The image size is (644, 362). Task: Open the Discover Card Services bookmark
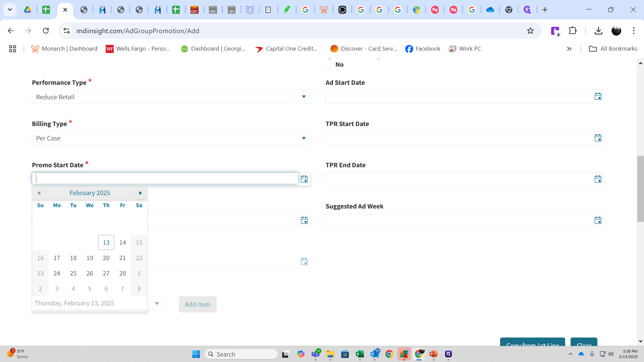click(364, 49)
